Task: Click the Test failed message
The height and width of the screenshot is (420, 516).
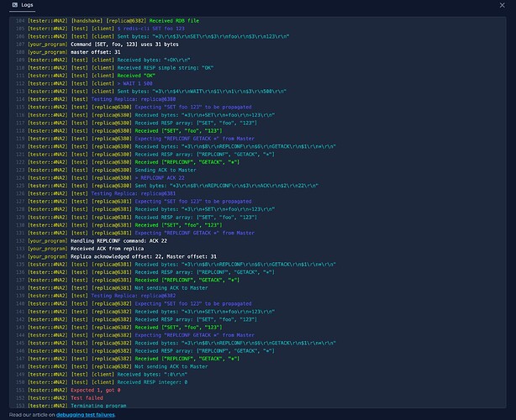Action: 87,398
